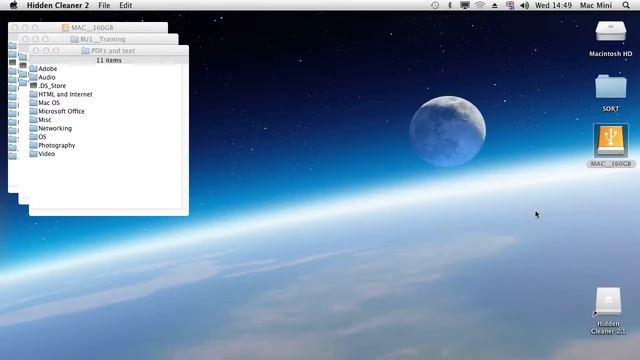Select the SORT folder on desktop
The height and width of the screenshot is (360, 640).
[x=611, y=87]
